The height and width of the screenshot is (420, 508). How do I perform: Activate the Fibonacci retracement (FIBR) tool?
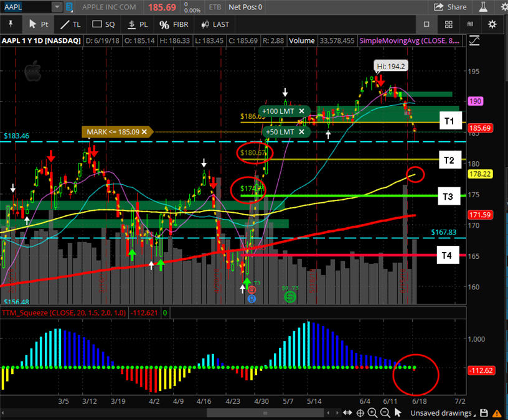[173, 24]
